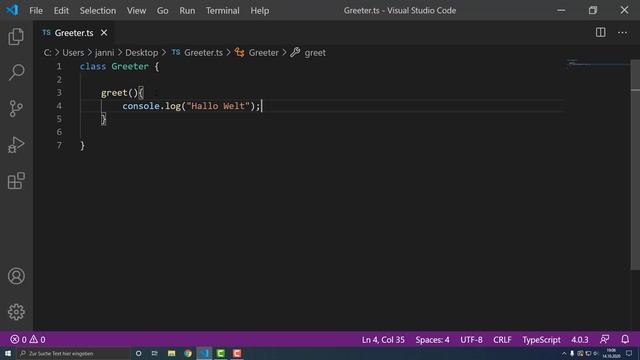The image size is (640, 360).
Task: Open the View menu
Action: pyautogui.click(x=136, y=10)
